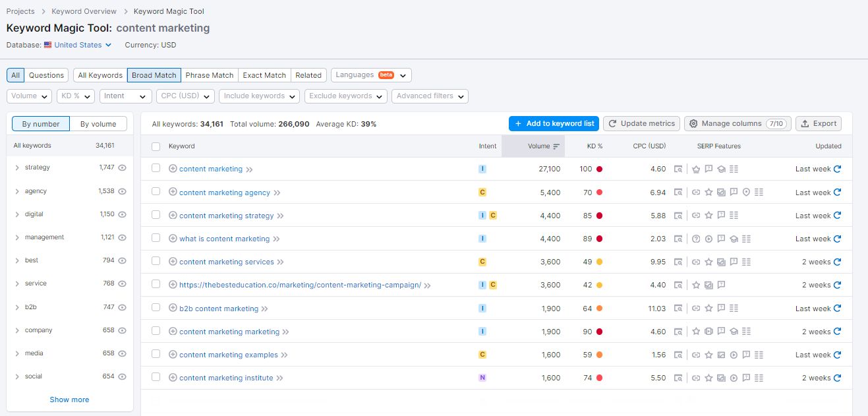Click red KD dot for content marketing
Viewport: 868px width, 416px height.
click(x=599, y=169)
